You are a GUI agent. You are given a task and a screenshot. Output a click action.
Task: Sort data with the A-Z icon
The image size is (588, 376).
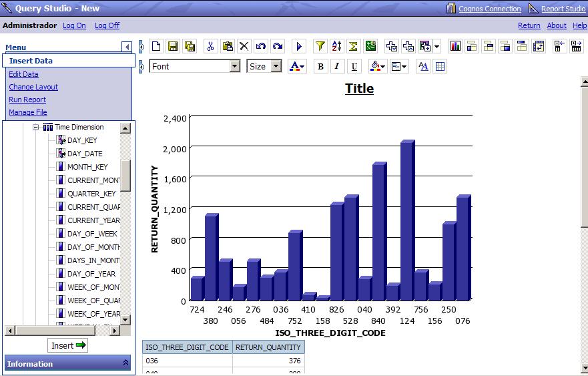[336, 46]
